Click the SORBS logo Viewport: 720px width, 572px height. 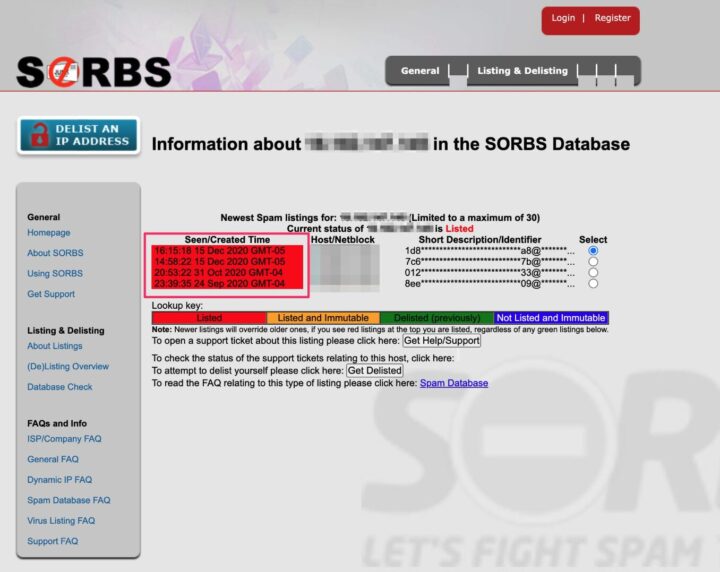[94, 72]
